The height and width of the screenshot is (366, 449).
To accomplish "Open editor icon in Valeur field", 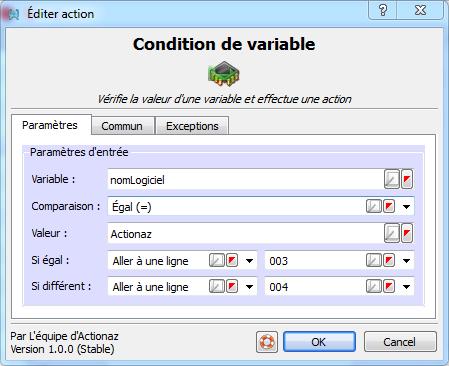I will point(392,233).
